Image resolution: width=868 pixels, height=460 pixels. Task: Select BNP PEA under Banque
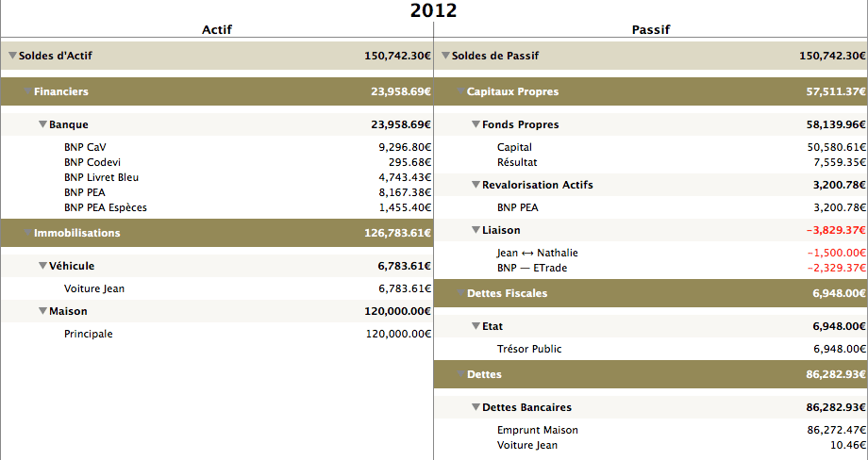(x=217, y=192)
